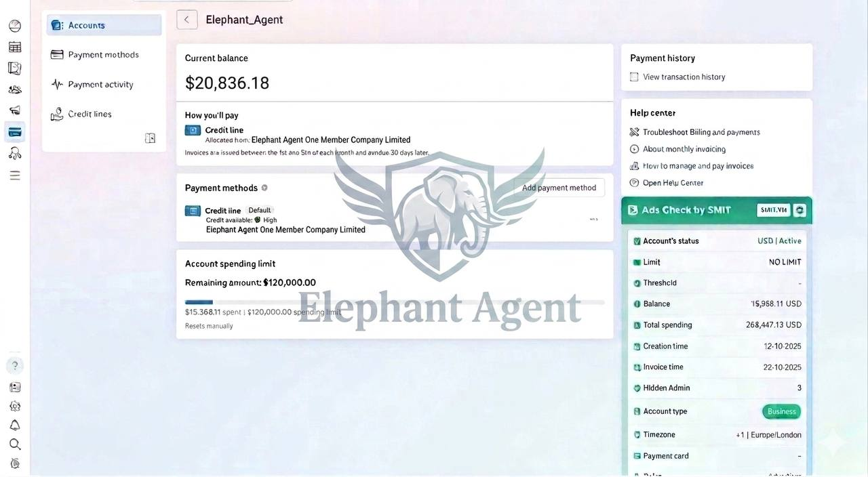Click the Resets manually text
This screenshot has width=868, height=477.
[x=209, y=326]
